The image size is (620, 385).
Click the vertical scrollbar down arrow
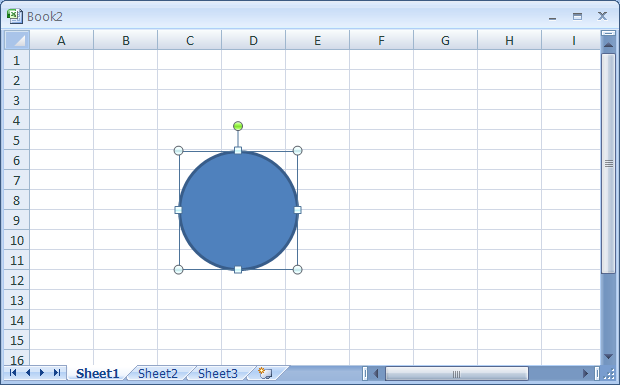tap(609, 357)
